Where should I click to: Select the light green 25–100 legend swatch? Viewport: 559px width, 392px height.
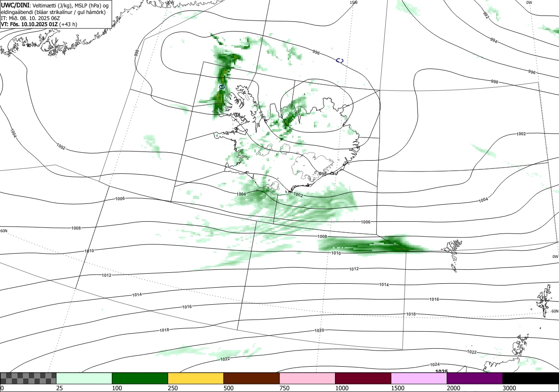(84, 378)
